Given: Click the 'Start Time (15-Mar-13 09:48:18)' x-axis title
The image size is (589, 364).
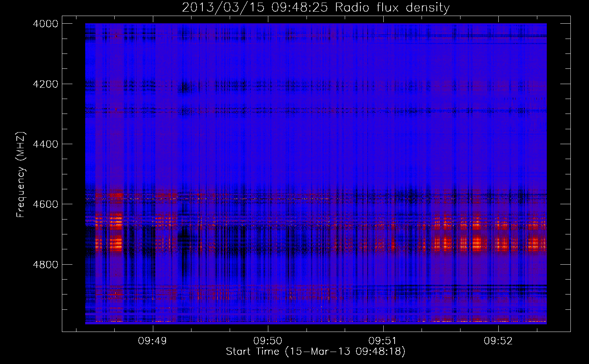Looking at the screenshot, I should point(316,352).
